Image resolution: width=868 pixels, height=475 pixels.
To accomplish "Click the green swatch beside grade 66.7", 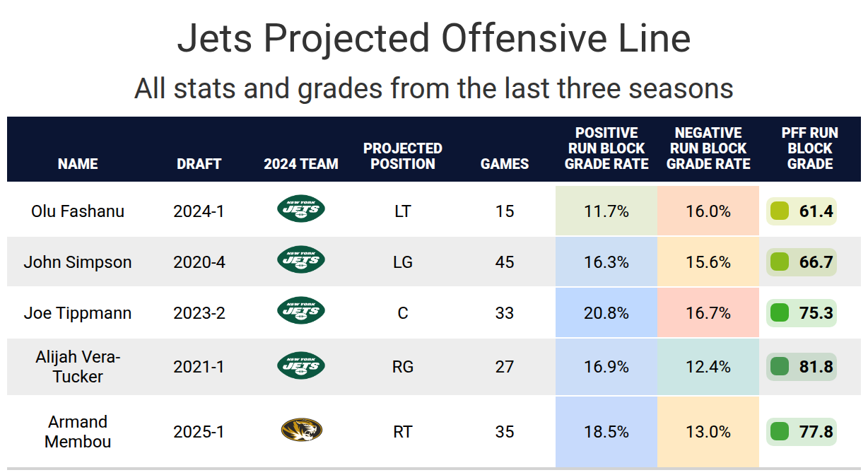I will coord(780,262).
